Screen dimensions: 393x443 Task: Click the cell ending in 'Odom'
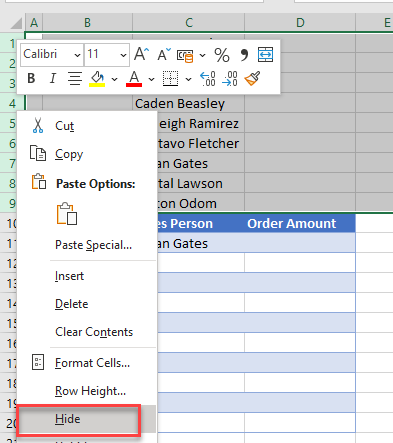tap(201, 204)
